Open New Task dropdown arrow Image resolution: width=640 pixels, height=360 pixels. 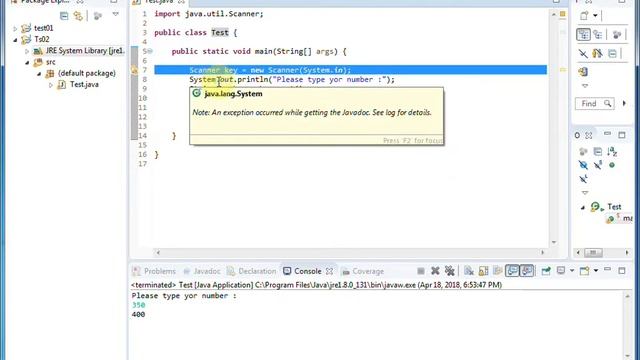point(595,16)
